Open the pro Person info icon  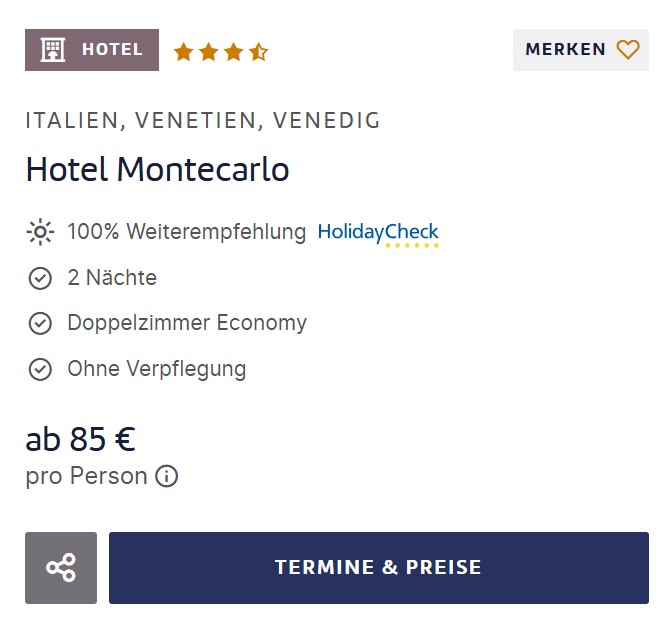click(166, 476)
